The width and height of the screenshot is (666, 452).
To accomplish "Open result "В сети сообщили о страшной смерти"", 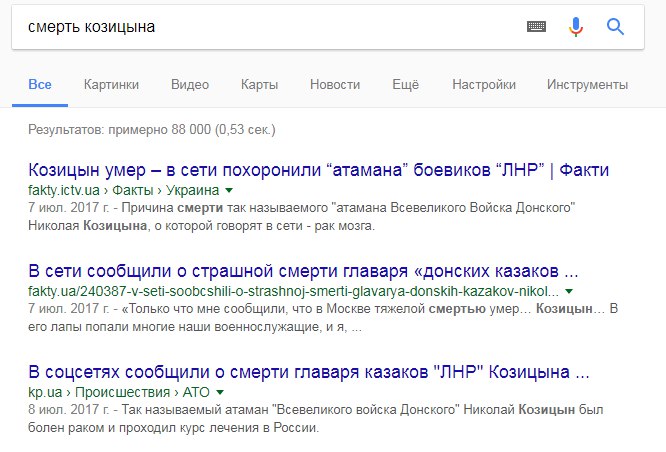I will (303, 271).
